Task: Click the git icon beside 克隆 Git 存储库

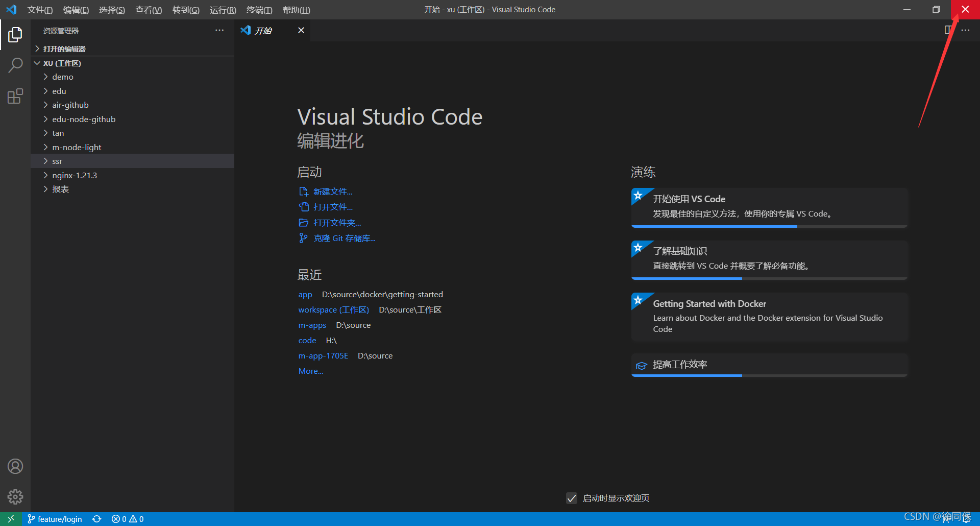Action: 304,238
